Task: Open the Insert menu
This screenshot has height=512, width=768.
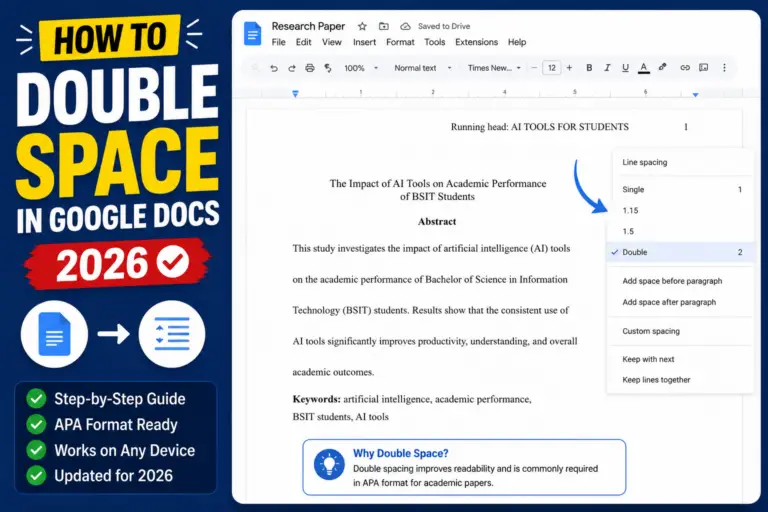Action: tap(364, 42)
